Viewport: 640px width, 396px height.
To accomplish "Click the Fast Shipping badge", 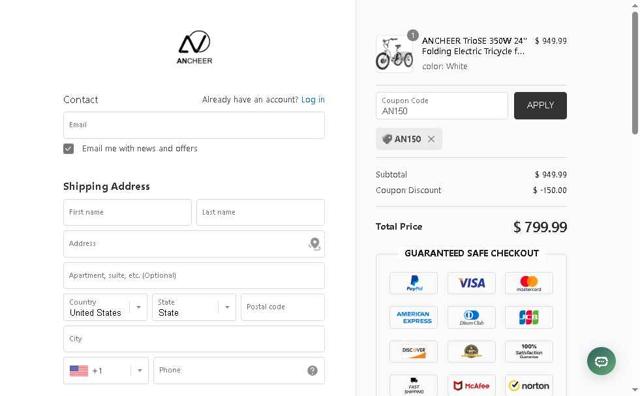I will [x=413, y=385].
